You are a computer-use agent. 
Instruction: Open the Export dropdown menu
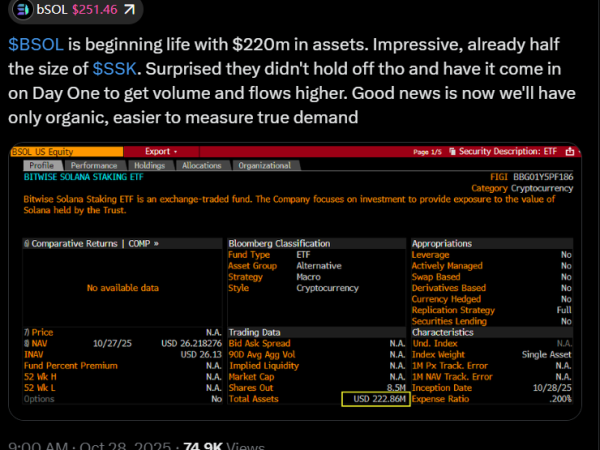161,152
